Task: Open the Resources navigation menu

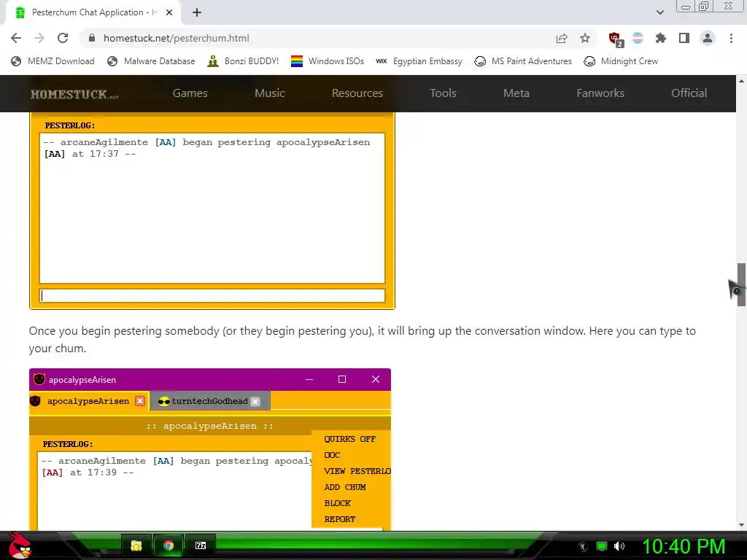Action: click(357, 93)
